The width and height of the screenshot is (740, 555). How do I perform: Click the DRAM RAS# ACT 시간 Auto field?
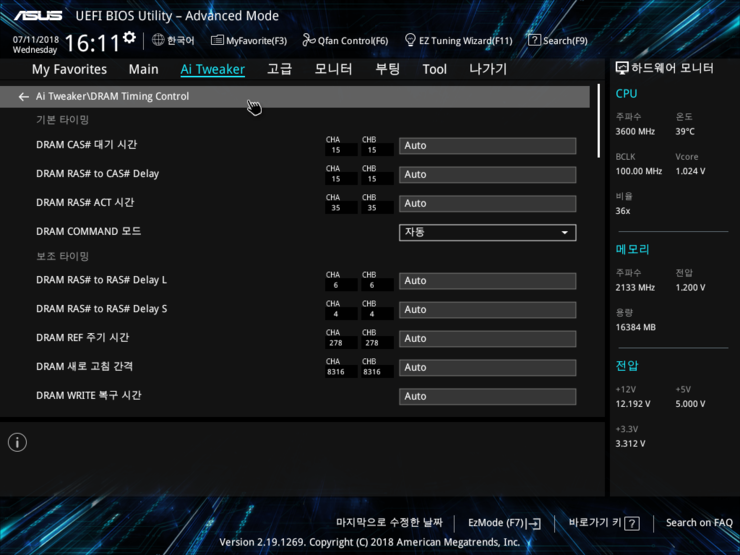(488, 203)
